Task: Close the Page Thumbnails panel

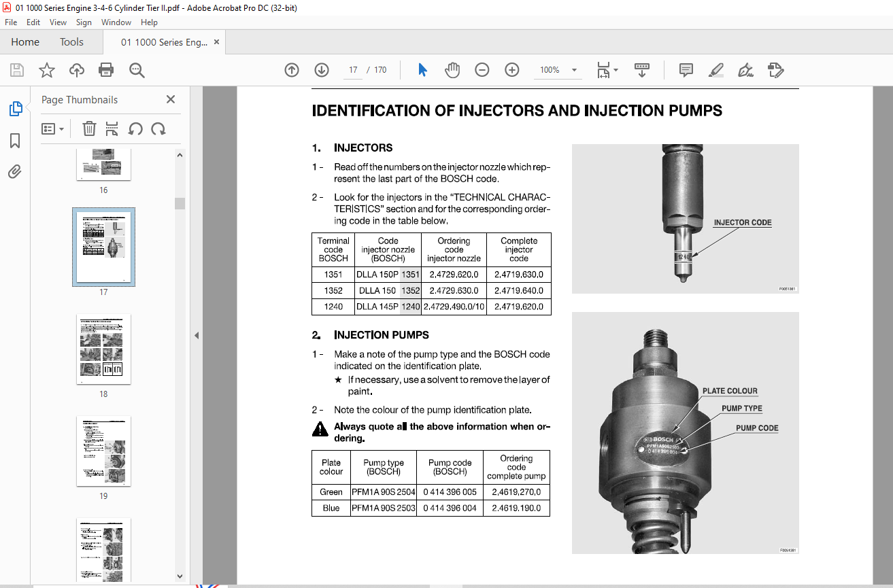Action: (171, 99)
